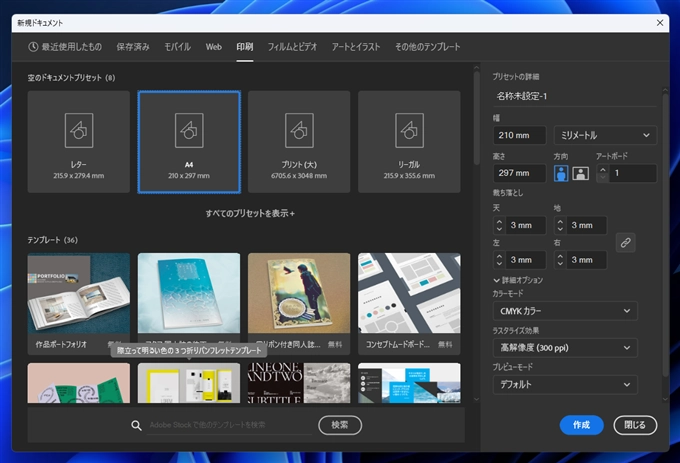The width and height of the screenshot is (680, 463).
Task: Click the height field 297 mm
Action: (520, 173)
